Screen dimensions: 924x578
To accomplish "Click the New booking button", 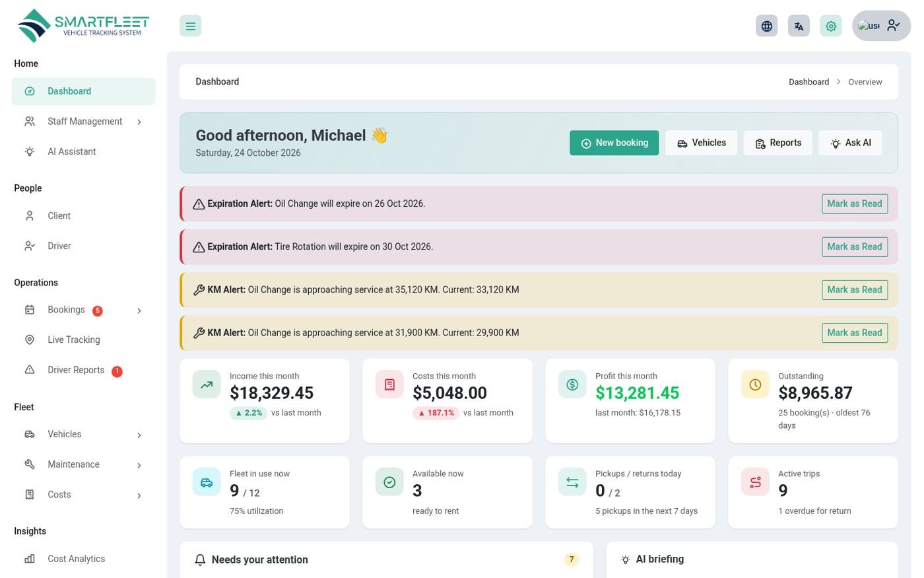I will tap(614, 143).
